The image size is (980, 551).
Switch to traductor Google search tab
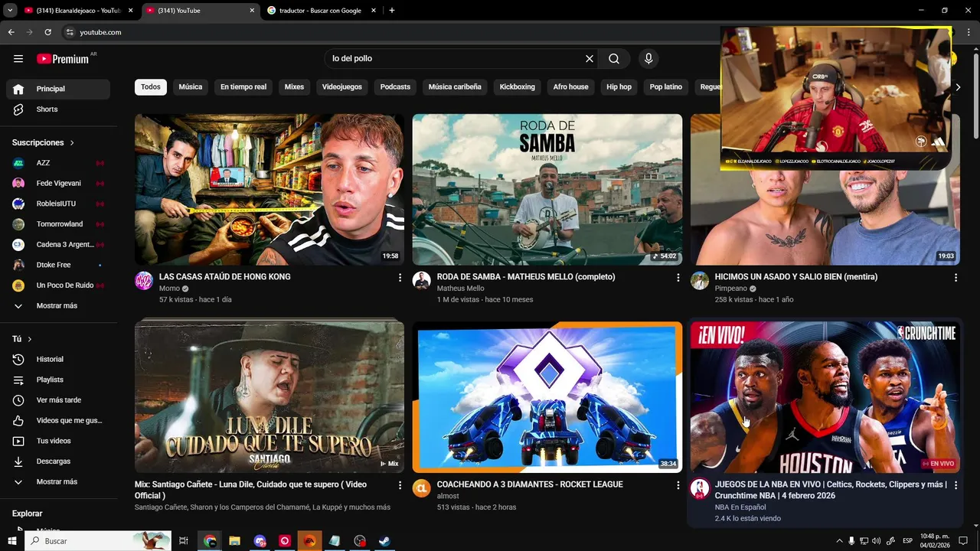tap(320, 11)
